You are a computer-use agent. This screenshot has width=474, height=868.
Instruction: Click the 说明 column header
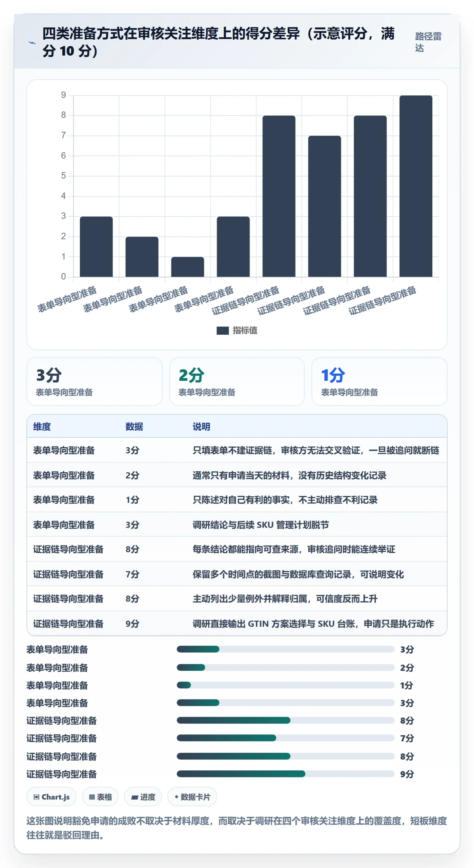pos(202,427)
